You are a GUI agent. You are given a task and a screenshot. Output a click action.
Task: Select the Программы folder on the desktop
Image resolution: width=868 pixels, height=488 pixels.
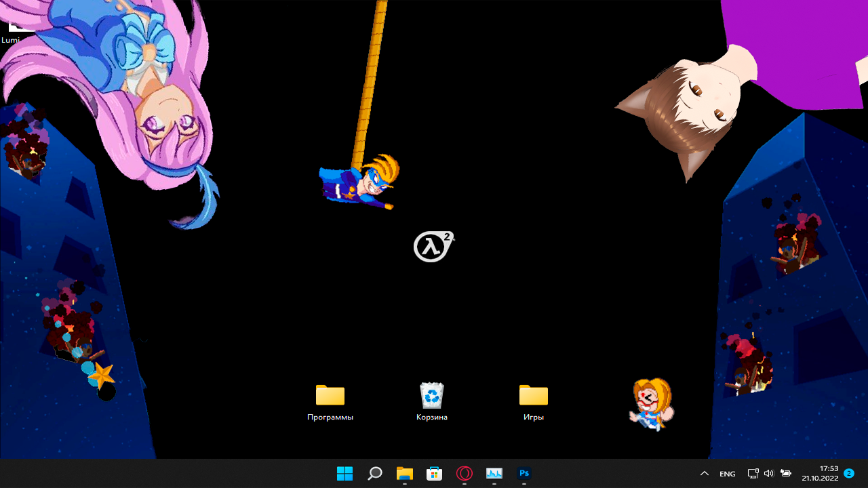tap(330, 403)
